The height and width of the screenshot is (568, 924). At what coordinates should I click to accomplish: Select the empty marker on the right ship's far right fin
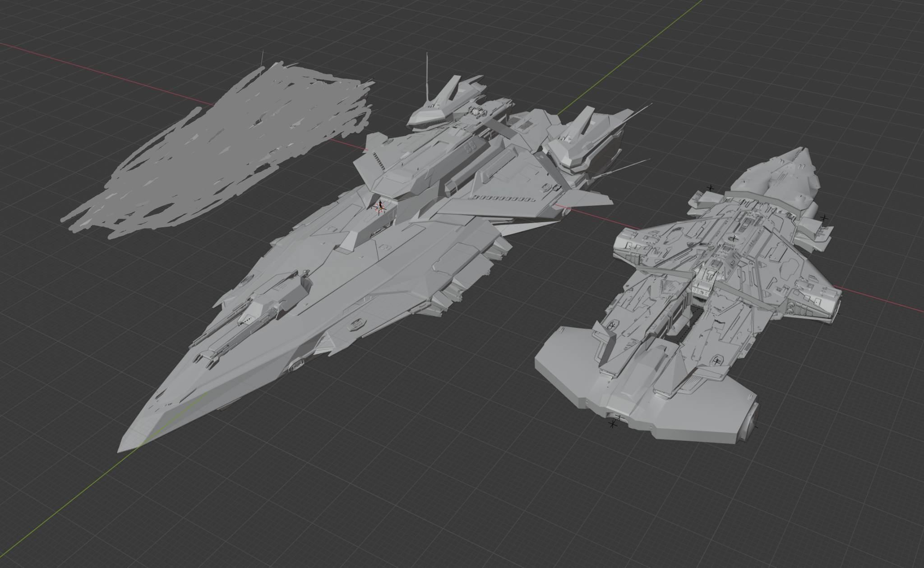pos(824,218)
